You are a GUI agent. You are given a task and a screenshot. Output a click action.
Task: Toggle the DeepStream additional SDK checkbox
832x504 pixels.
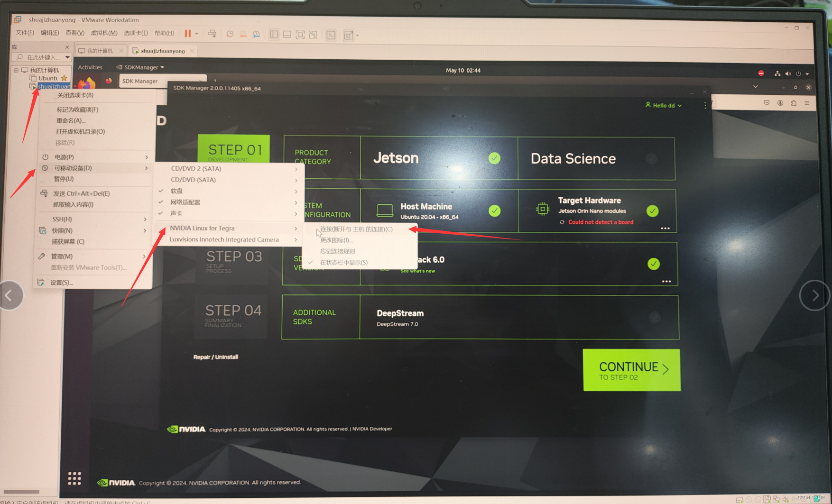click(655, 317)
